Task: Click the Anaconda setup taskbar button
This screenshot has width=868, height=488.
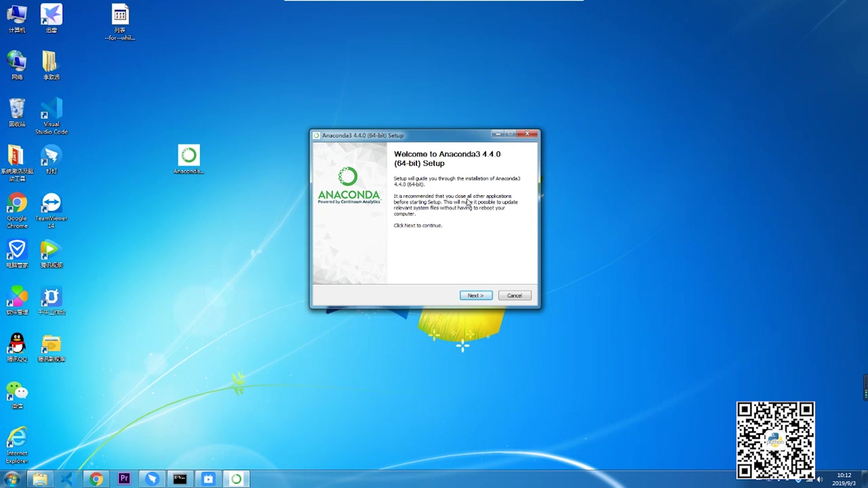Action: click(x=236, y=479)
